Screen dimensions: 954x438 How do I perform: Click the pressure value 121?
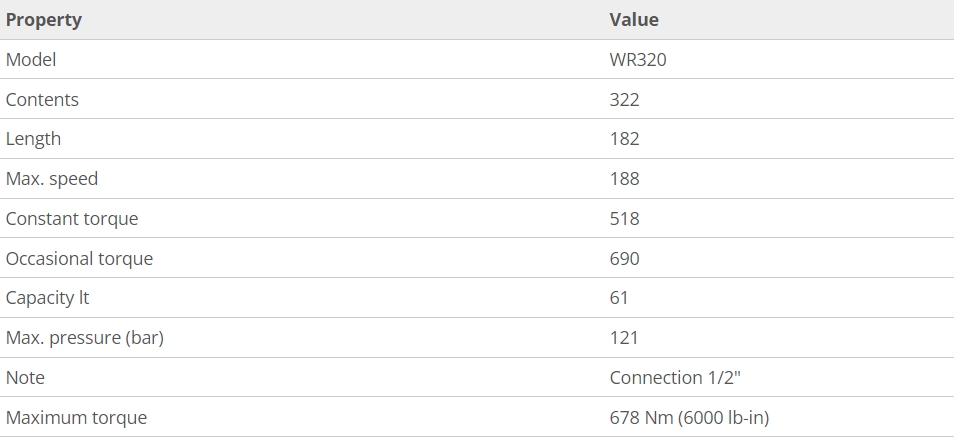click(624, 338)
